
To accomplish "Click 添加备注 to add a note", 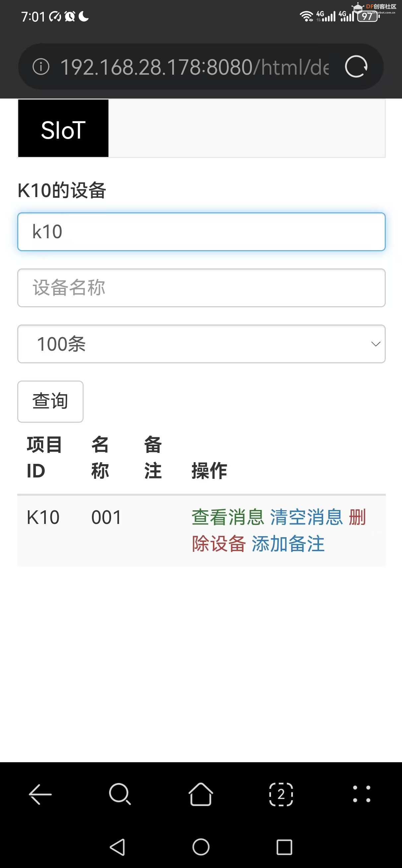I will [x=288, y=543].
